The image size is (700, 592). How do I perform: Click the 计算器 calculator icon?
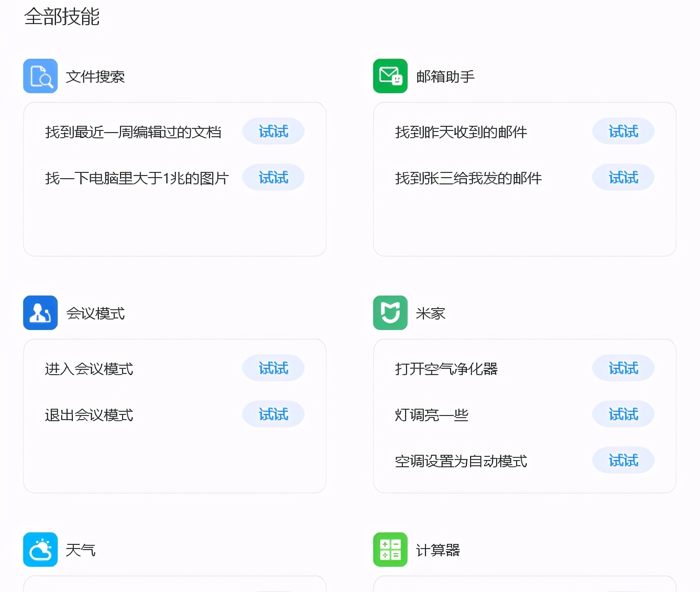[390, 550]
